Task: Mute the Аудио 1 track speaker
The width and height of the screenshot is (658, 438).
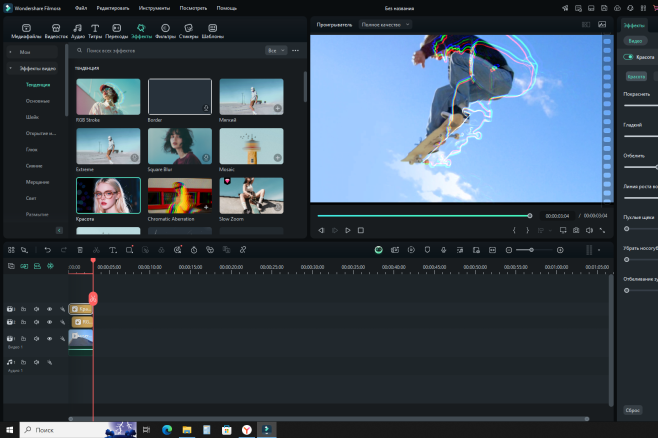Action: point(37,362)
